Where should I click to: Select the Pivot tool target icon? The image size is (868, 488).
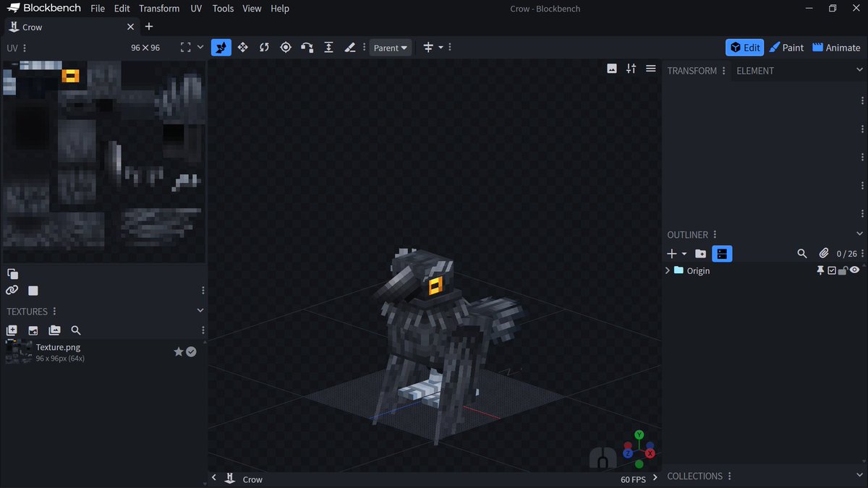286,47
